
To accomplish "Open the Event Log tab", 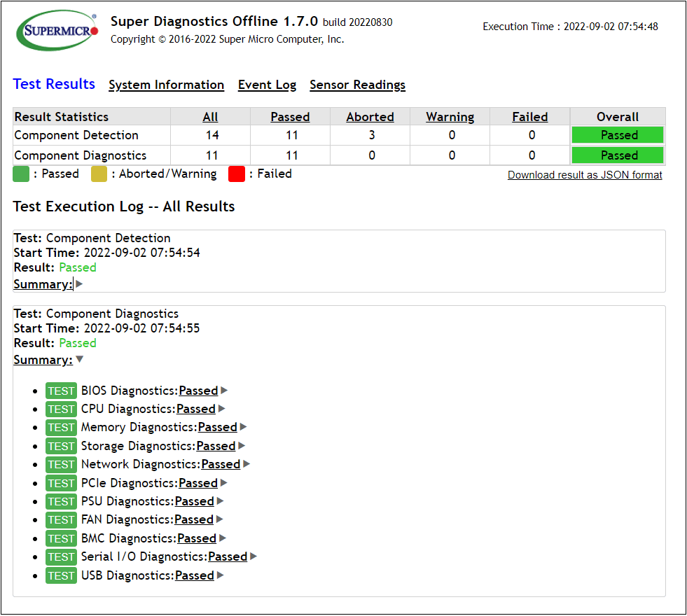I will (267, 85).
